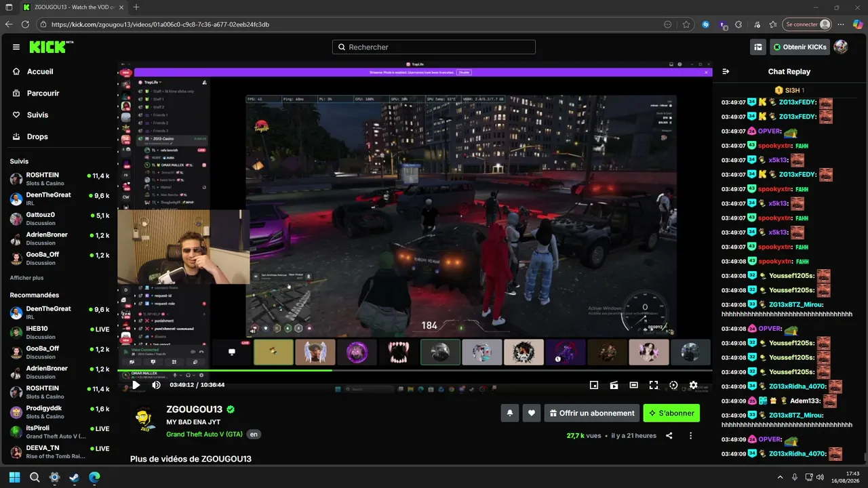This screenshot has width=868, height=488.
Task: Open Microsoft Edge from the taskbar
Action: (94, 477)
